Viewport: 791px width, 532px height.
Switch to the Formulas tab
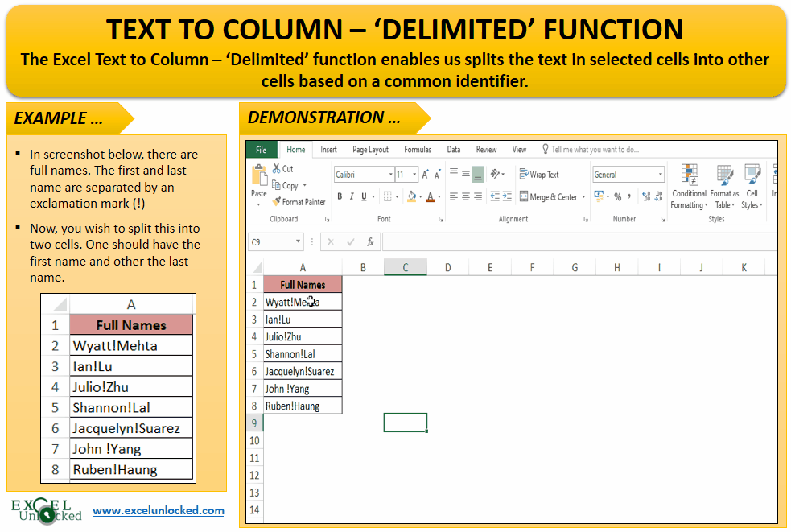coord(418,150)
